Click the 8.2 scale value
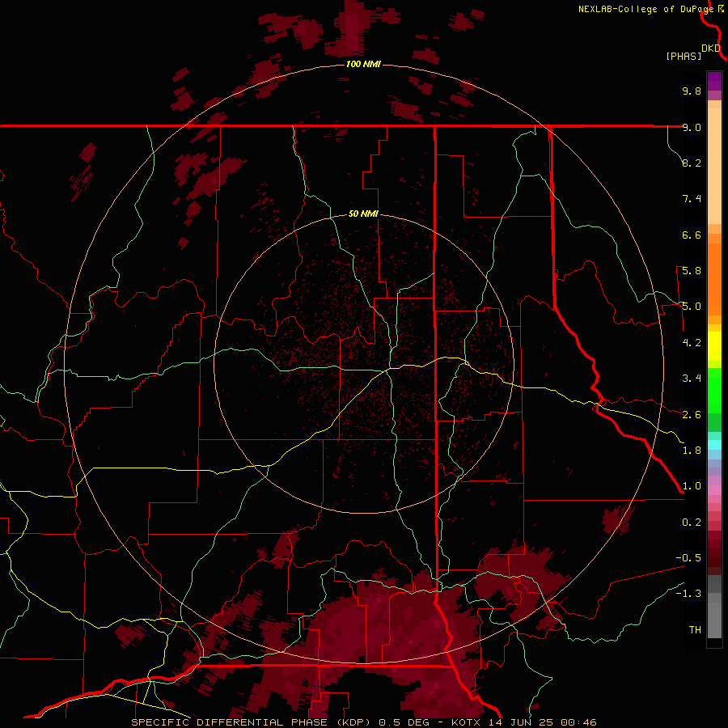 click(x=692, y=163)
